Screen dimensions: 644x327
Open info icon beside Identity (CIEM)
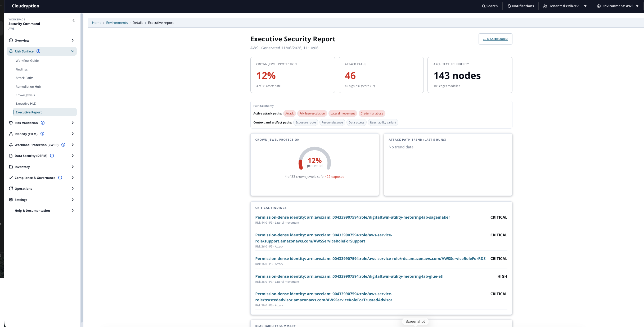pos(42,134)
